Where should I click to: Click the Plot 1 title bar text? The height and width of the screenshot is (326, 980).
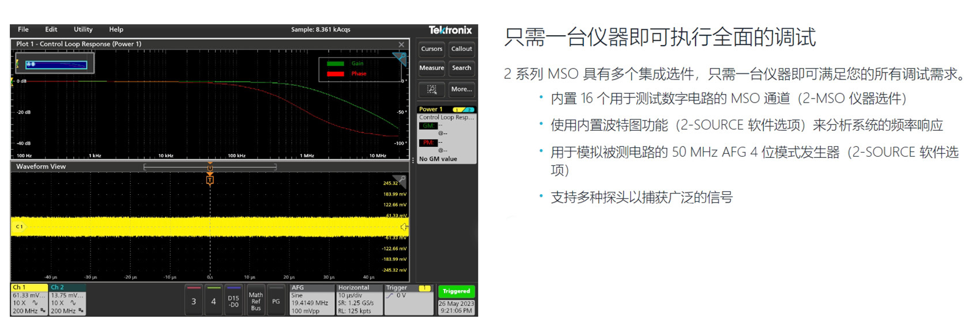click(x=78, y=44)
